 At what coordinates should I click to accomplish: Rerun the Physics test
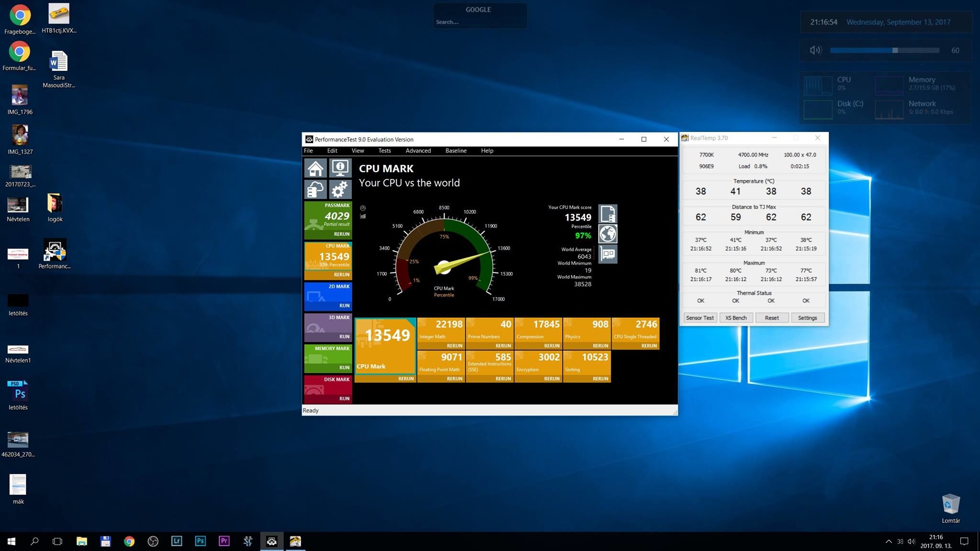600,345
